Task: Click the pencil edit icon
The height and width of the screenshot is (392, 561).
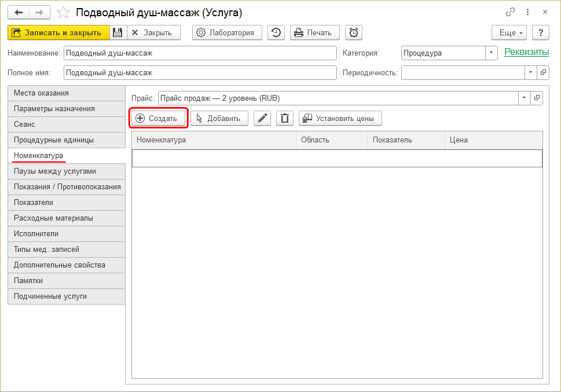Action: click(x=262, y=118)
